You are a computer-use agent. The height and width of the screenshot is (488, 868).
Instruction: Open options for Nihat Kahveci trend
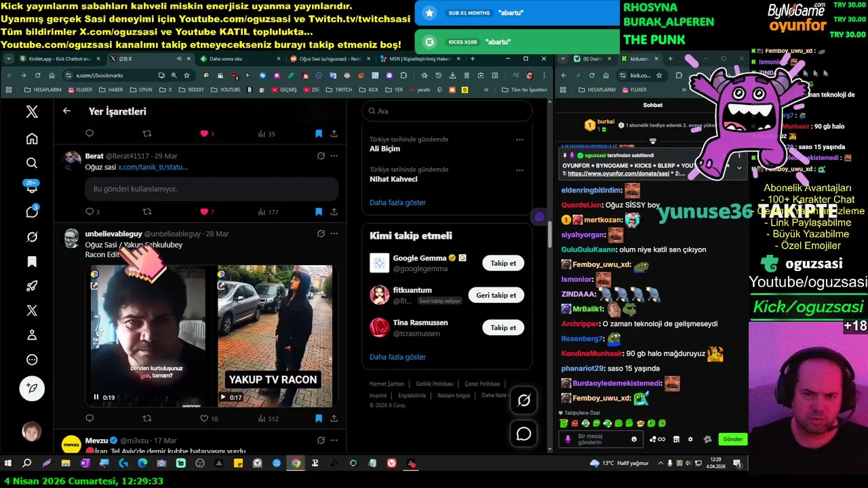(519, 169)
